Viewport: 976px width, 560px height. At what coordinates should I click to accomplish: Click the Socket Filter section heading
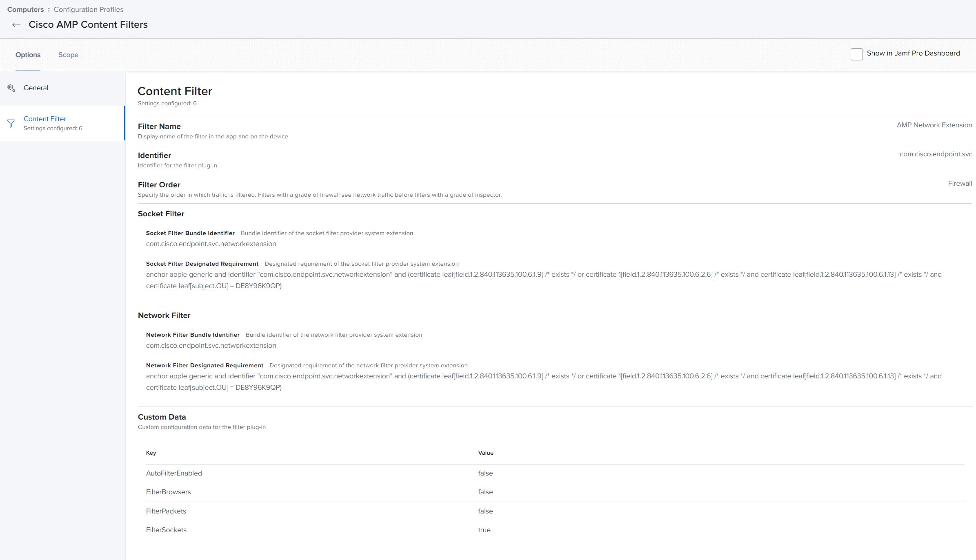coord(161,214)
